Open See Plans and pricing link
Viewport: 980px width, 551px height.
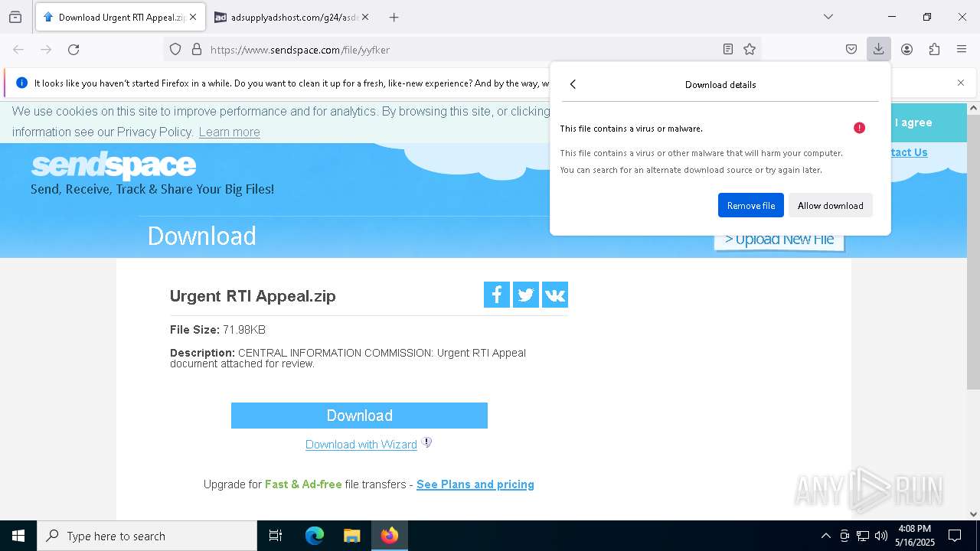(x=475, y=484)
